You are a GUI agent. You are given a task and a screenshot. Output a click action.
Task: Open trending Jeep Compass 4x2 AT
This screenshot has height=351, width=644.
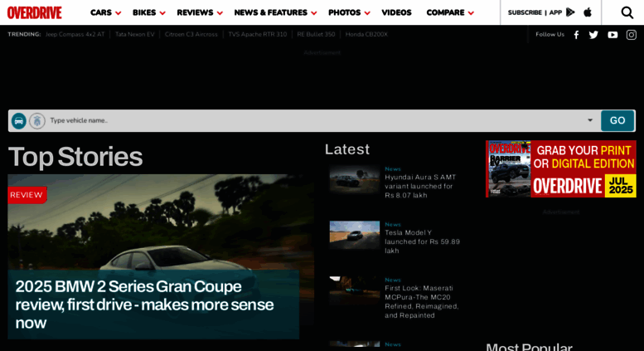75,35
